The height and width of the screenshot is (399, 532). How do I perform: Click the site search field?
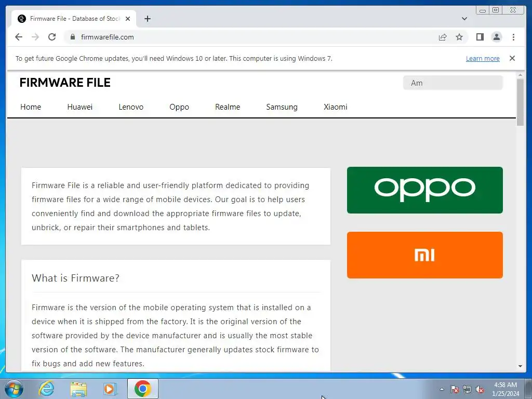pos(453,83)
